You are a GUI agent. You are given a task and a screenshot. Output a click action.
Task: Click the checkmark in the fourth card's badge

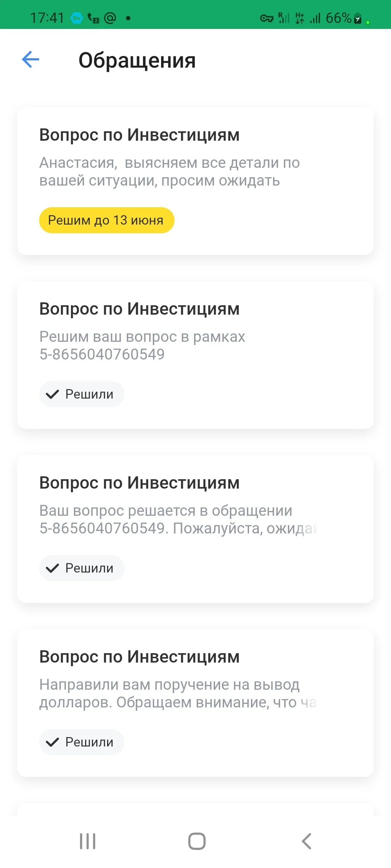point(52,742)
